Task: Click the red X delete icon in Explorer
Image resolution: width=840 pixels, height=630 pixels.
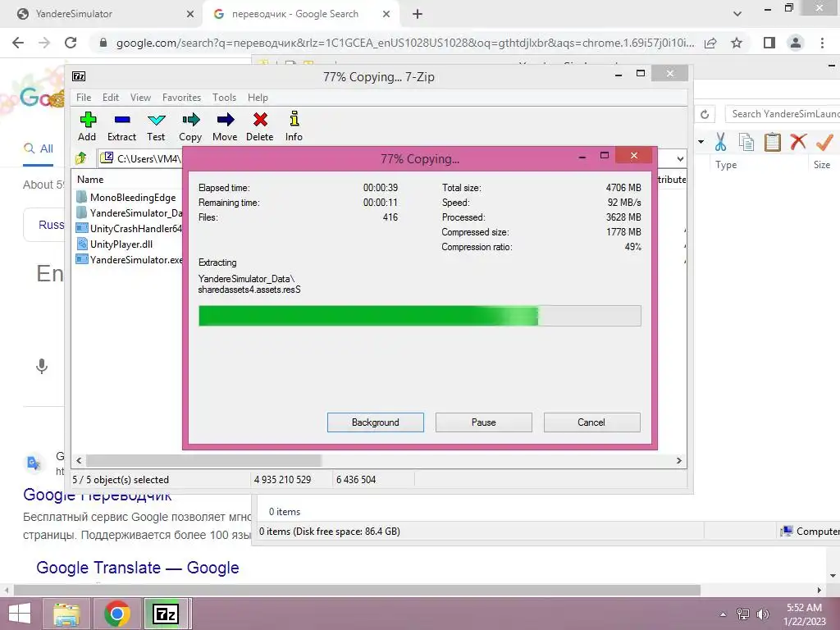Action: click(x=798, y=142)
